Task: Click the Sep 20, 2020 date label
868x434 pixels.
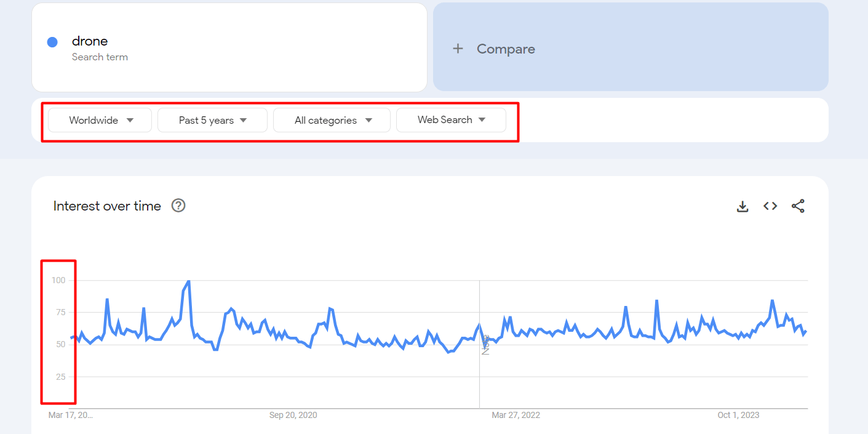Action: pyautogui.click(x=293, y=415)
